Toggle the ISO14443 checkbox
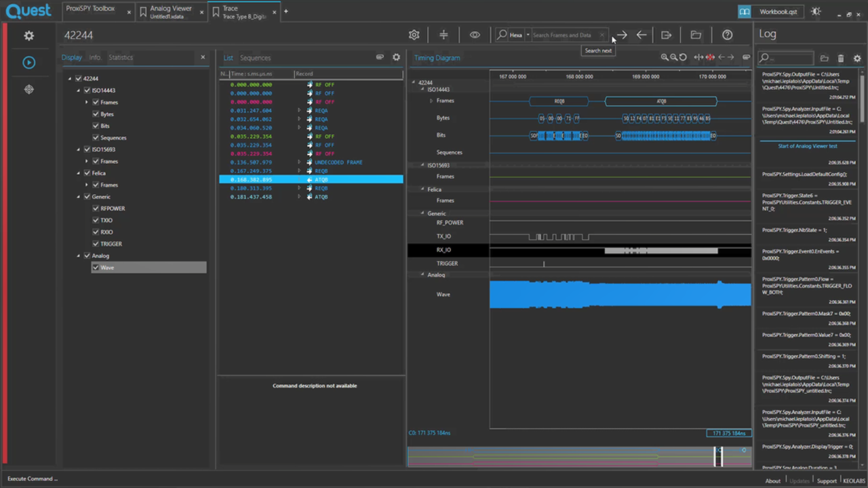868x488 pixels. [87, 90]
